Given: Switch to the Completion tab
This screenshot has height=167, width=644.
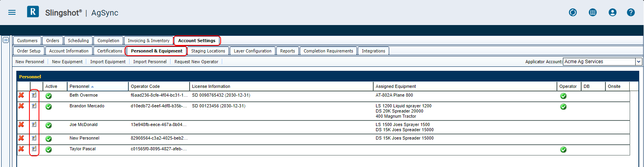Looking at the screenshot, I should tap(108, 41).
